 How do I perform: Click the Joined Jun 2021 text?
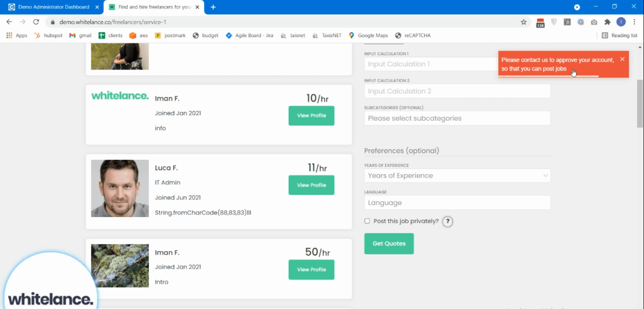(x=178, y=197)
